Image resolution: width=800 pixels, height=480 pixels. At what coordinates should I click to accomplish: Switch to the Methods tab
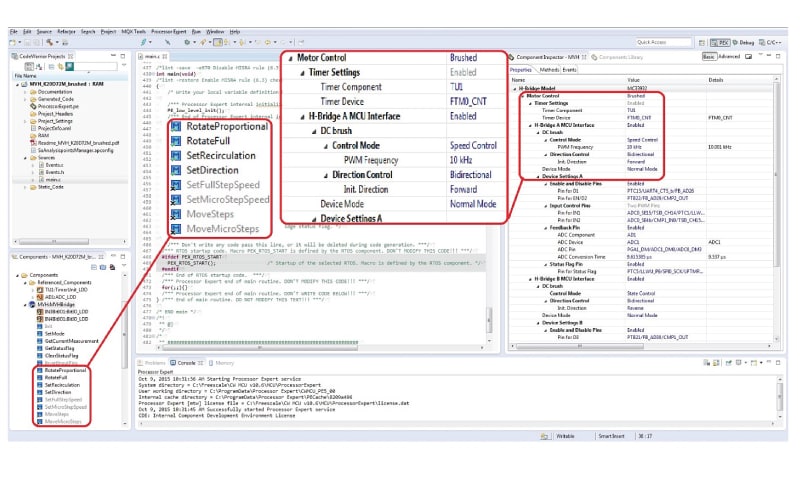click(x=549, y=70)
